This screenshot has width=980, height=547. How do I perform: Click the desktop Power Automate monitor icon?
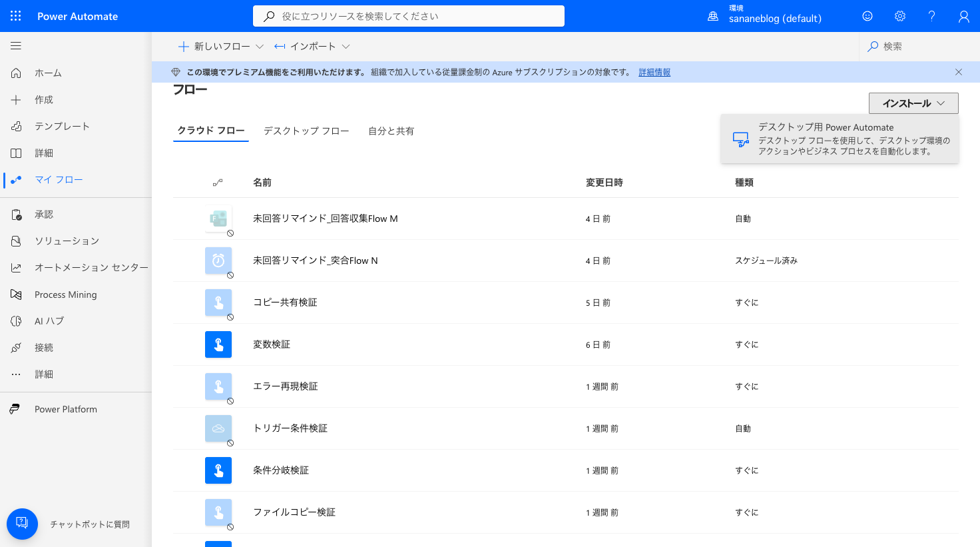(741, 139)
